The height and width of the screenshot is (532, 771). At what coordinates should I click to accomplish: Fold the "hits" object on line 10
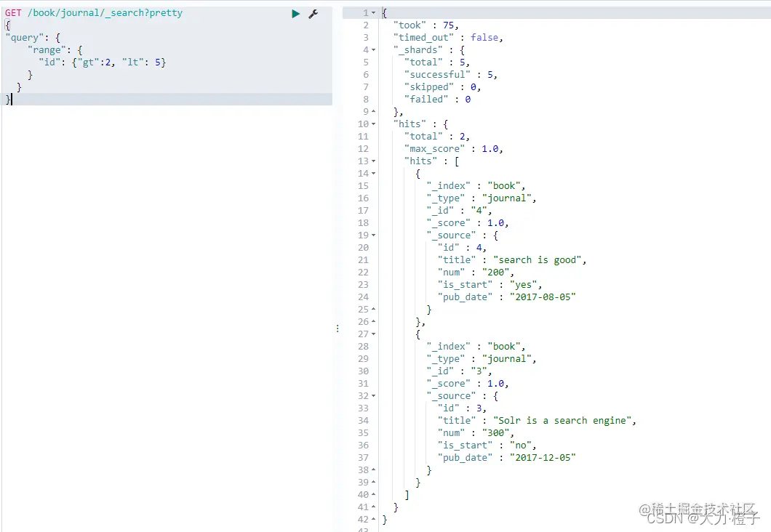click(x=374, y=124)
